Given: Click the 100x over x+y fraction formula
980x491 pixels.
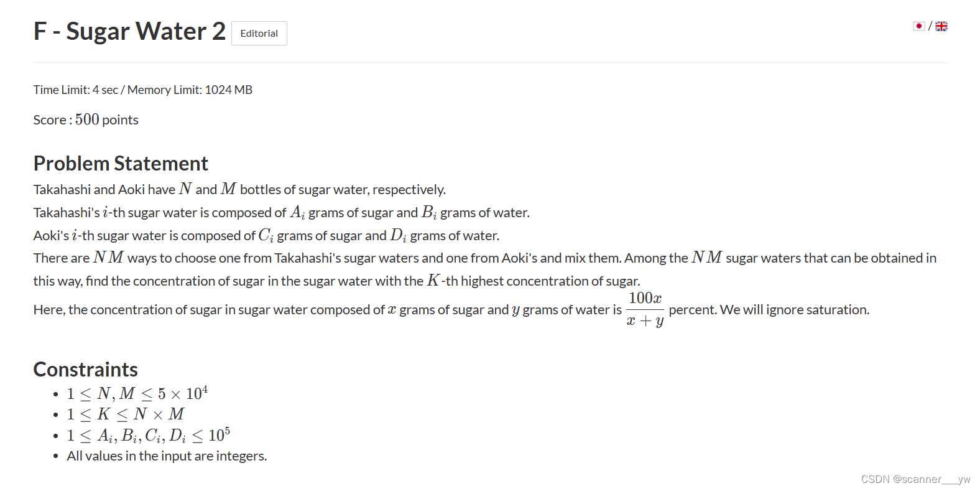Looking at the screenshot, I should (645, 309).
